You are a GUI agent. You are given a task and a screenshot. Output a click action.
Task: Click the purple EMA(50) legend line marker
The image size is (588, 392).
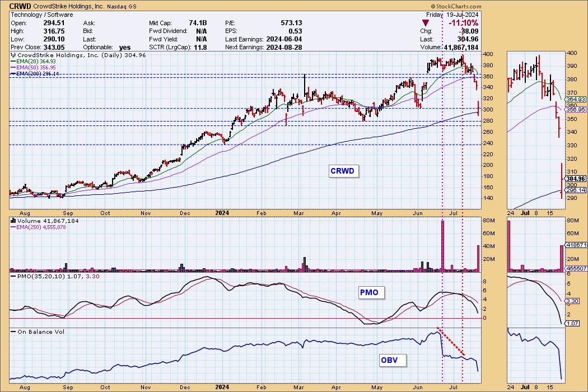(x=14, y=68)
